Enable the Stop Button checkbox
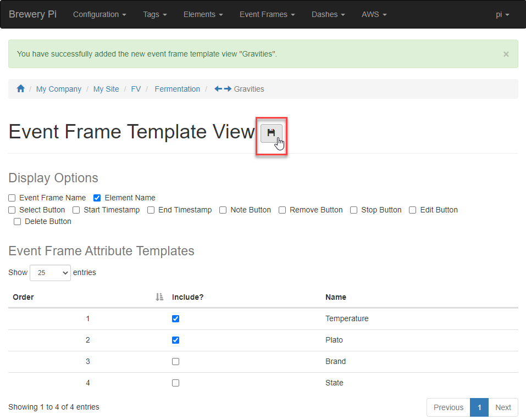This screenshot has width=526, height=420. pyautogui.click(x=353, y=210)
